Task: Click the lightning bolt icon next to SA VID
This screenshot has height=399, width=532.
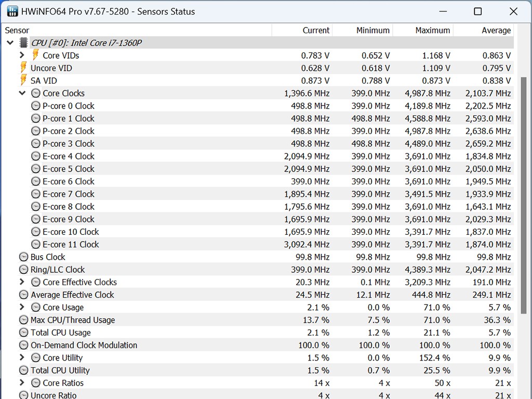Action: (23, 80)
